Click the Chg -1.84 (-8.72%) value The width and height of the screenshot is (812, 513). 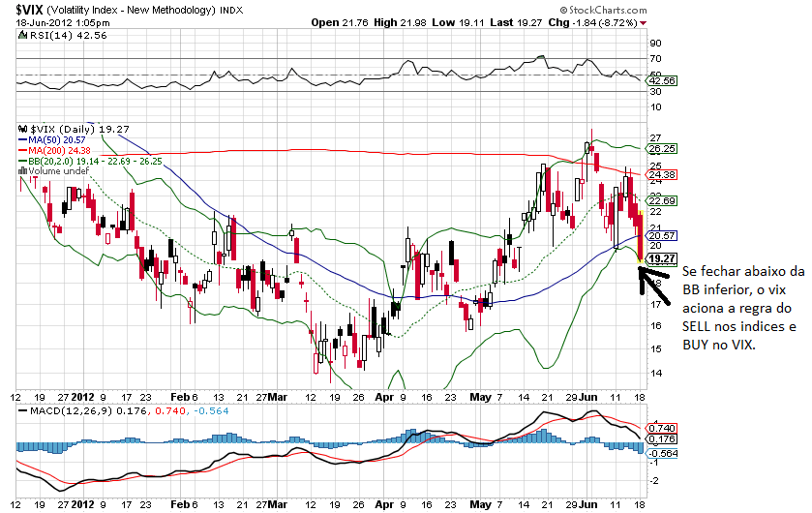[592, 23]
